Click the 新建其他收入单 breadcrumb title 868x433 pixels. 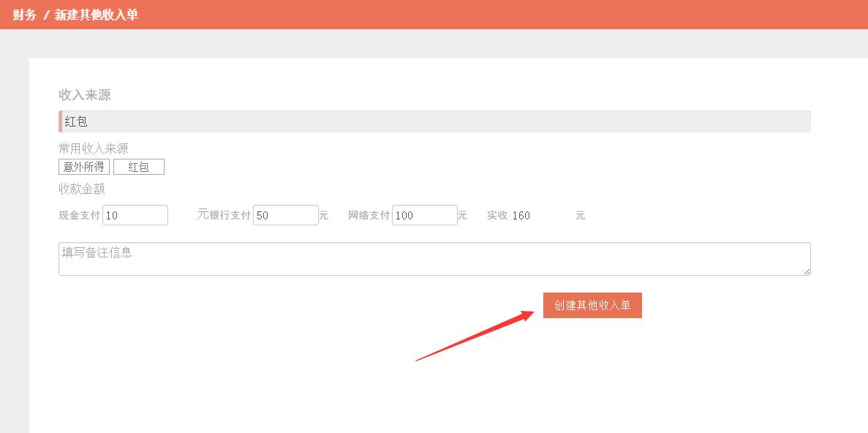[96, 15]
